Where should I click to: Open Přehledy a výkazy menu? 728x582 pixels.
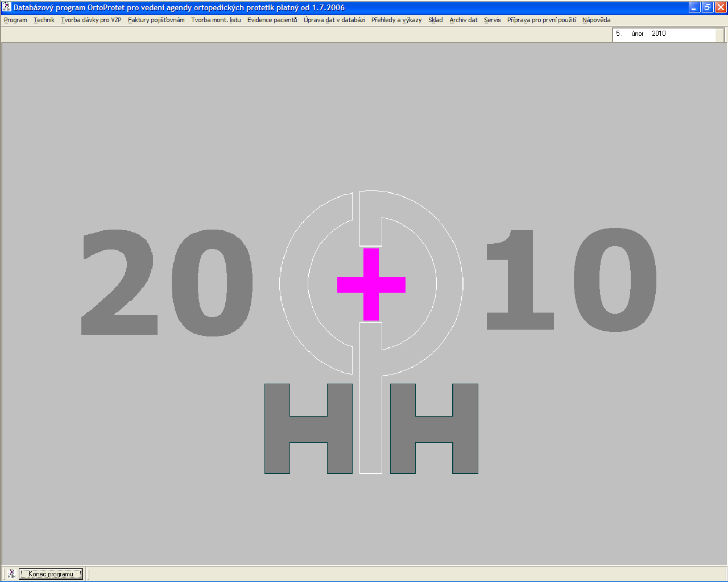point(396,20)
